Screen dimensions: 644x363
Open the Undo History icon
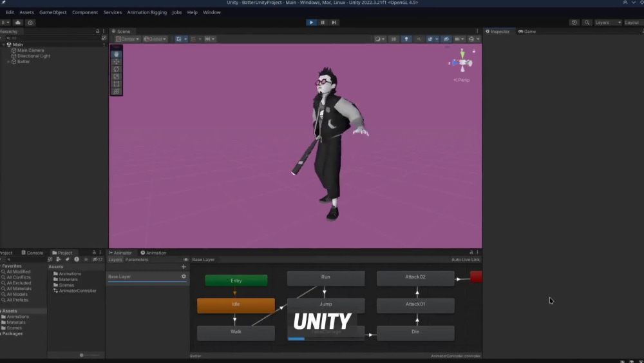point(574,23)
